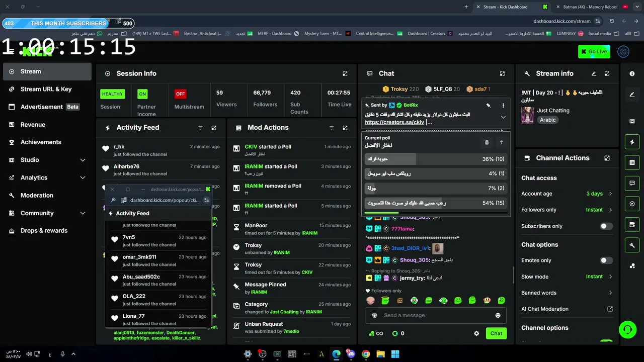Open Google Chrome from the taskbar
The width and height of the screenshot is (644, 362).
pos(366,354)
